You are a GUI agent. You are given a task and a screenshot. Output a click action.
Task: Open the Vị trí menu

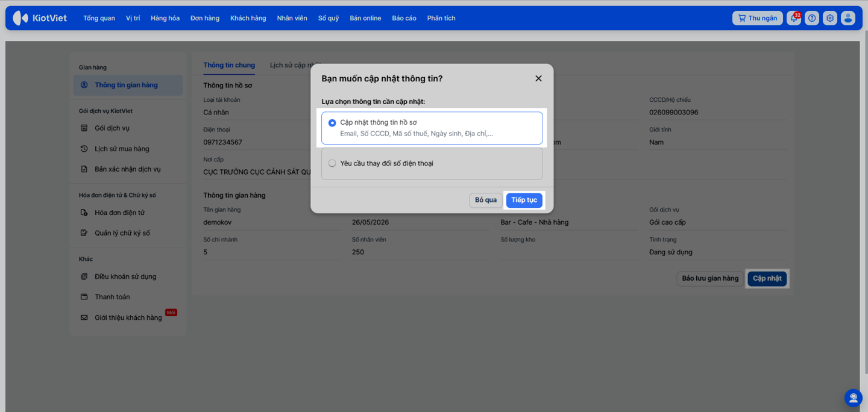pos(133,18)
